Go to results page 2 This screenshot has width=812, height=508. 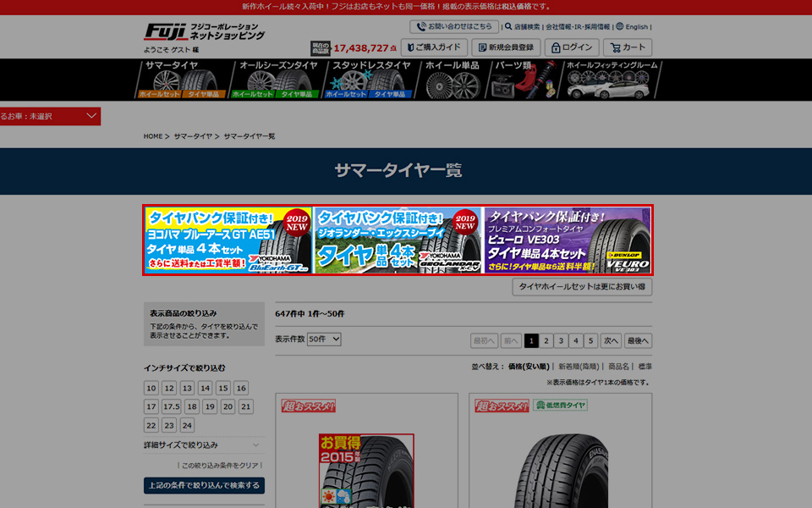(546, 340)
